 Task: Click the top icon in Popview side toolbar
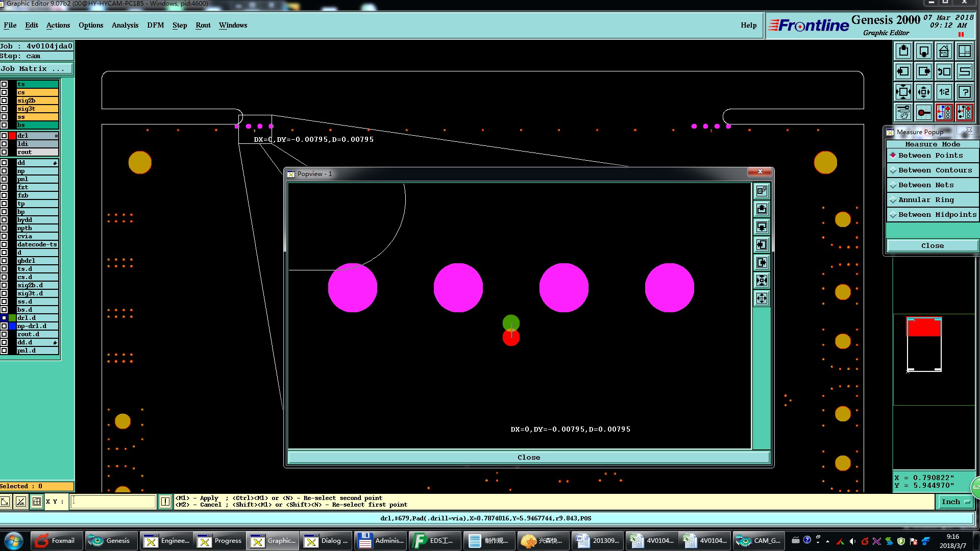point(762,191)
